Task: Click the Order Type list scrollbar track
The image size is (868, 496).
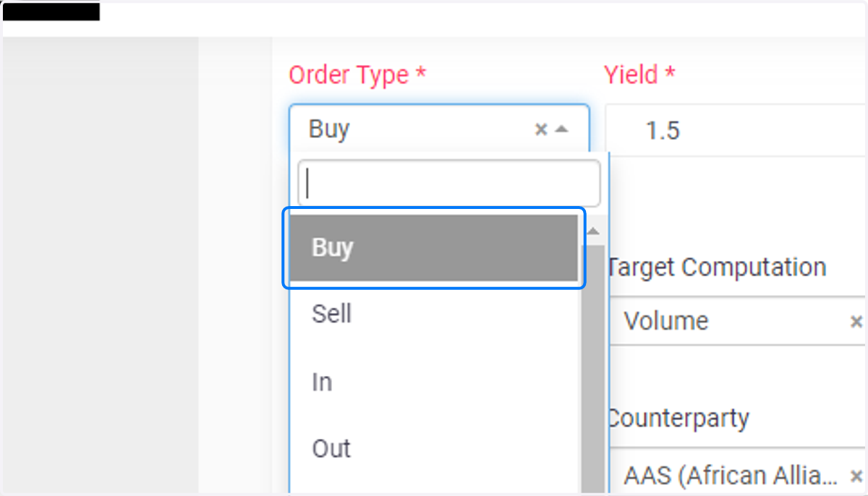Action: tap(593, 369)
